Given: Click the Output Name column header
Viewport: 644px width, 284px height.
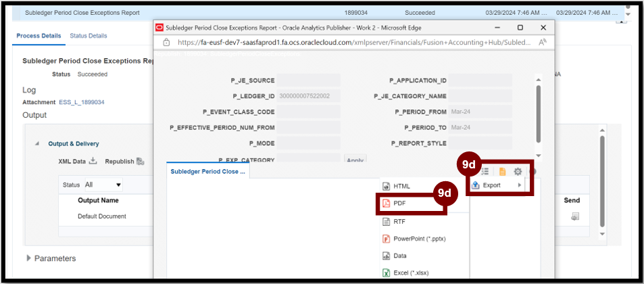Looking at the screenshot, I should pyautogui.click(x=98, y=201).
